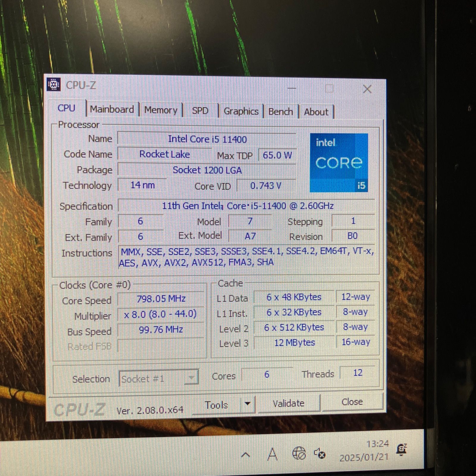Click the Stepping value '1'
This screenshot has width=476, height=476.
click(353, 221)
